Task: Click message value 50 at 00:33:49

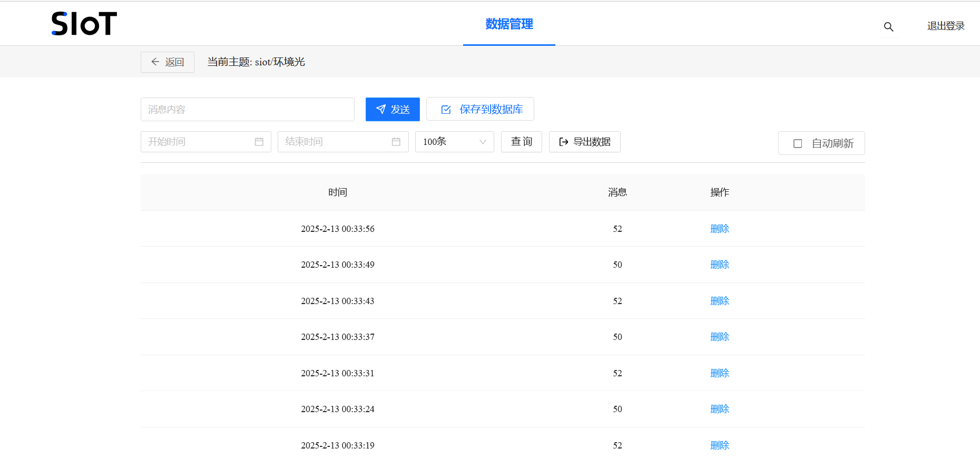Action: coord(618,265)
